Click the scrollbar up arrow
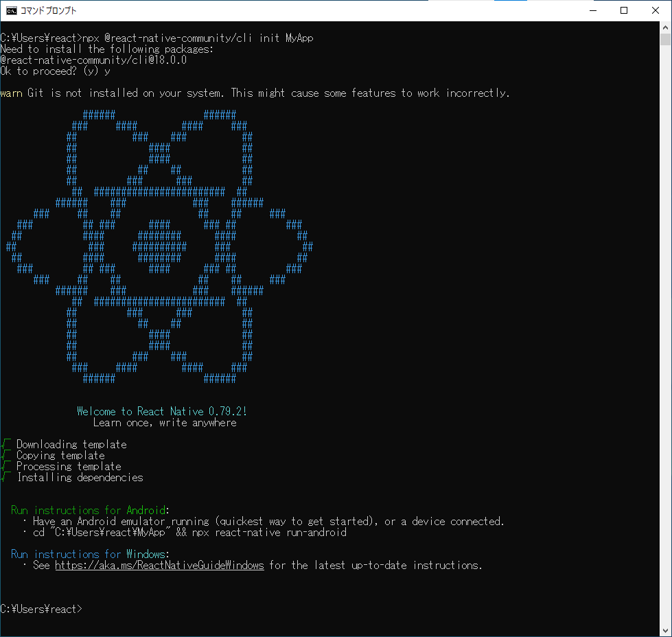Image resolution: width=672 pixels, height=637 pixels. (x=665, y=27)
